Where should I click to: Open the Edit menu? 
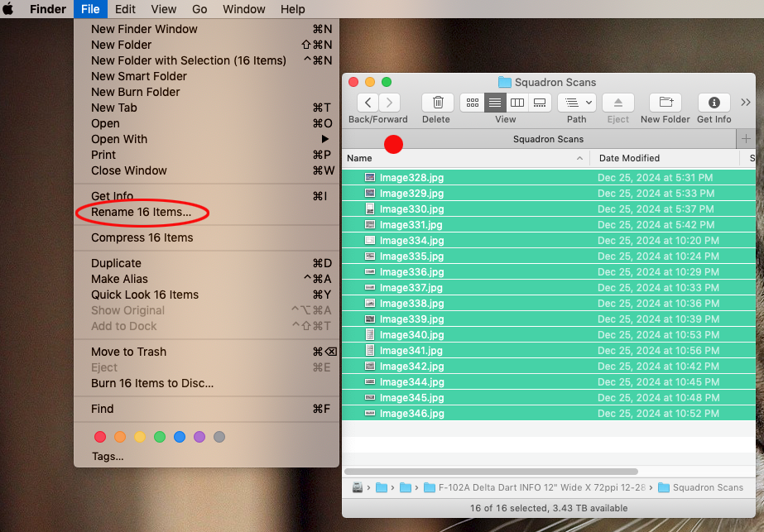click(x=125, y=9)
